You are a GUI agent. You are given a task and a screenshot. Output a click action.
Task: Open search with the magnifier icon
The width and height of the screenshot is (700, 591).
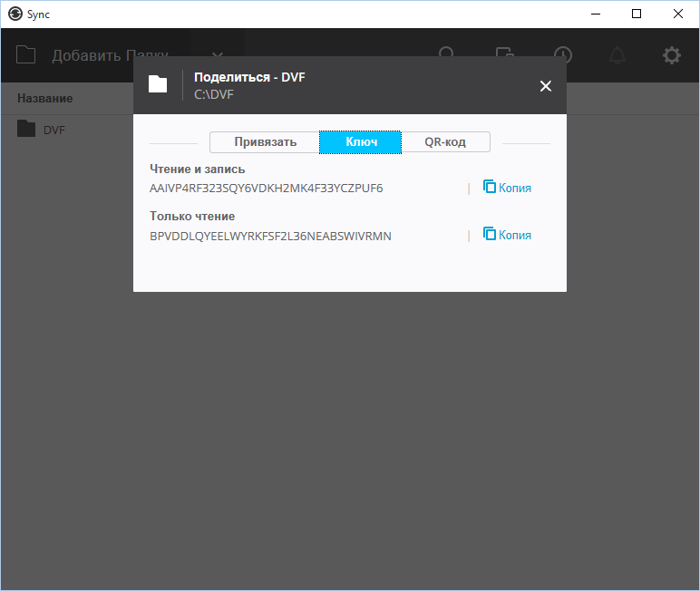(x=447, y=55)
